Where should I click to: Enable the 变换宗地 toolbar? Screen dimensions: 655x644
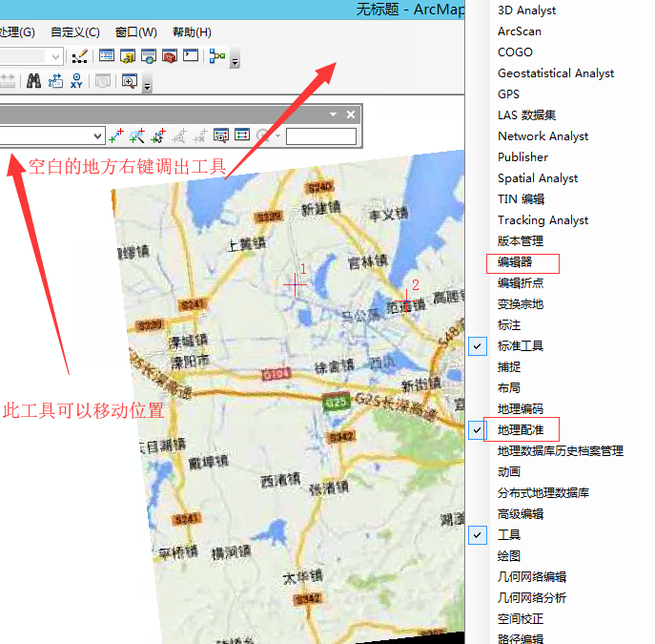[521, 304]
